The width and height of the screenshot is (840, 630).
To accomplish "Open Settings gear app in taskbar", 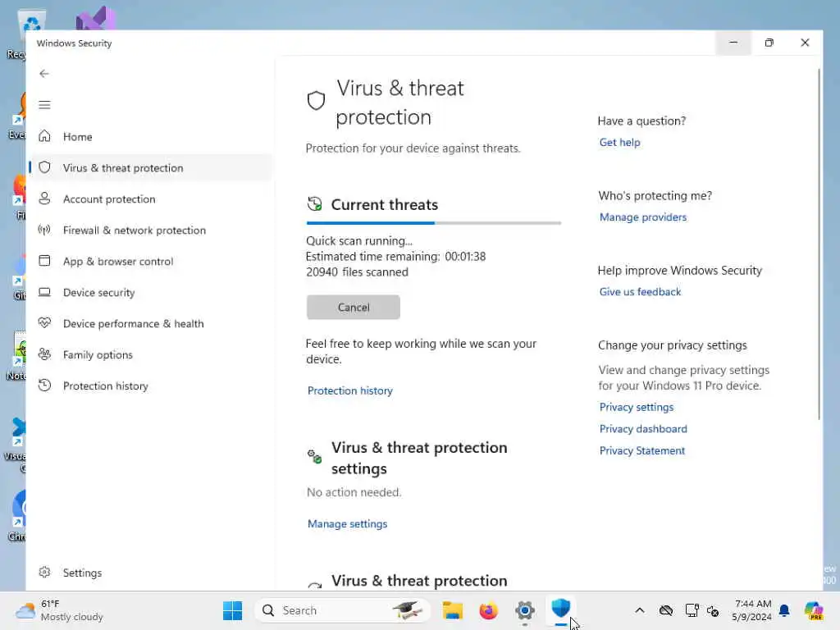I will (x=524, y=610).
